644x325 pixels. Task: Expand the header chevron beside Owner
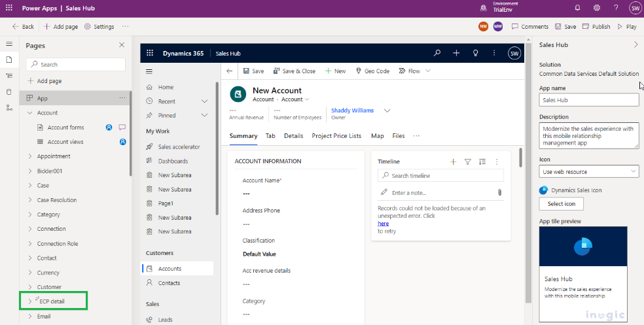387,111
